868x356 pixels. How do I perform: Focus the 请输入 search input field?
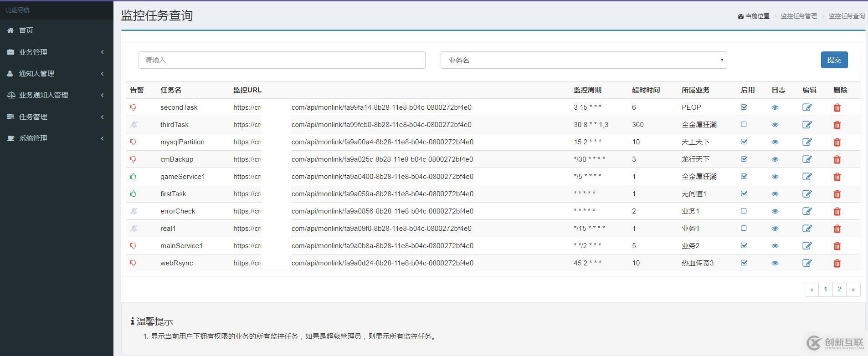pos(282,60)
